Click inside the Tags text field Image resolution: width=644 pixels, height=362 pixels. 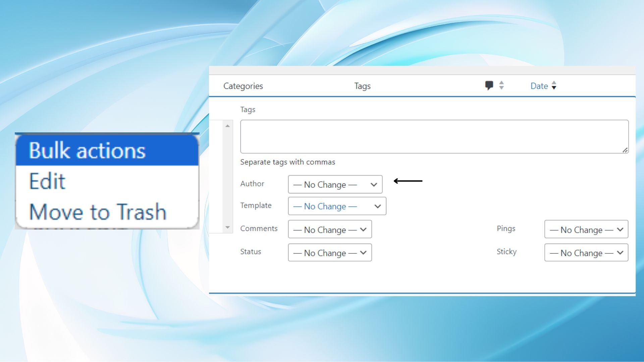(434, 136)
